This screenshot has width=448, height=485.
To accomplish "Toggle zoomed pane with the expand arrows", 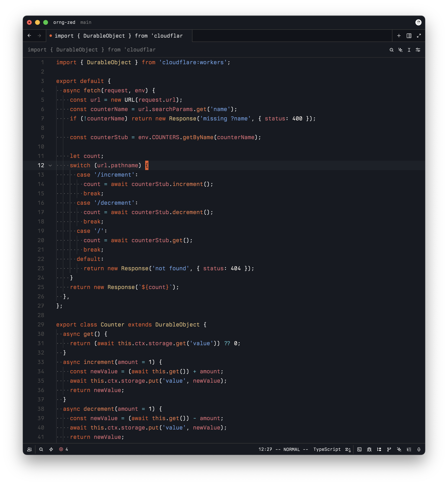I will tap(419, 36).
